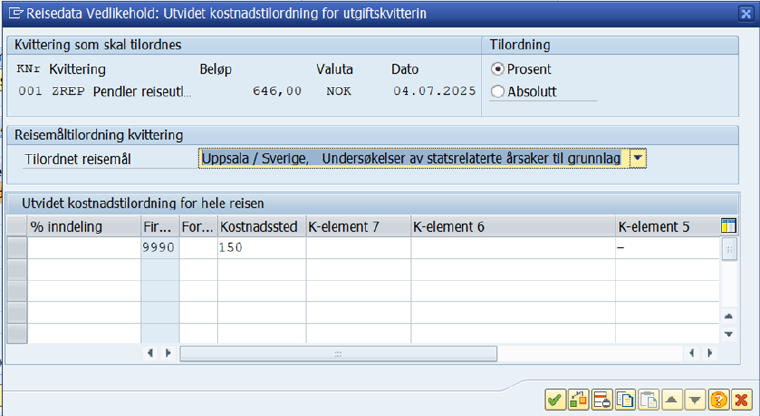Open help with the orange question mark icon

pyautogui.click(x=718, y=400)
